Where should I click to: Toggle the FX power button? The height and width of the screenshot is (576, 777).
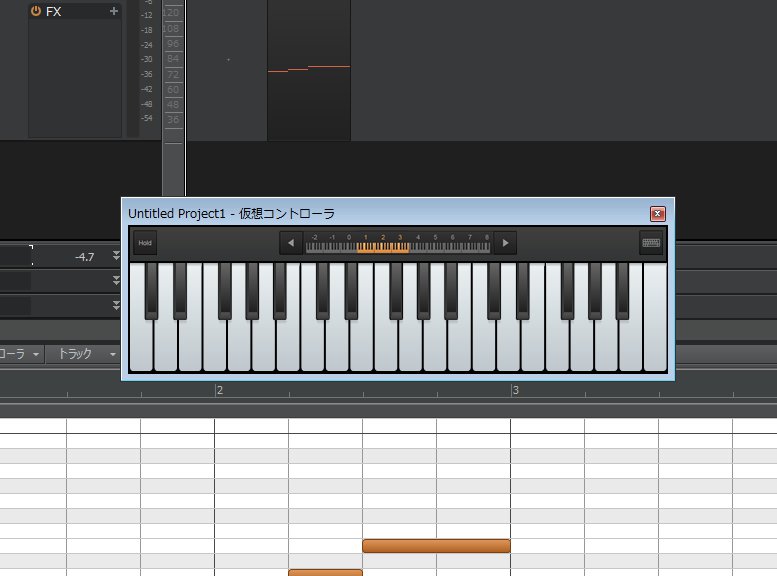click(36, 11)
